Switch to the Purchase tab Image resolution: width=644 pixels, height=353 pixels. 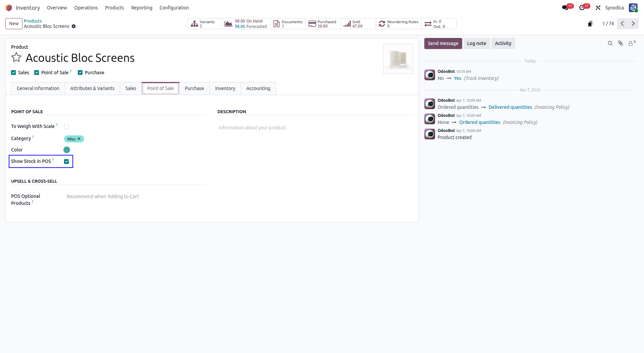194,88
